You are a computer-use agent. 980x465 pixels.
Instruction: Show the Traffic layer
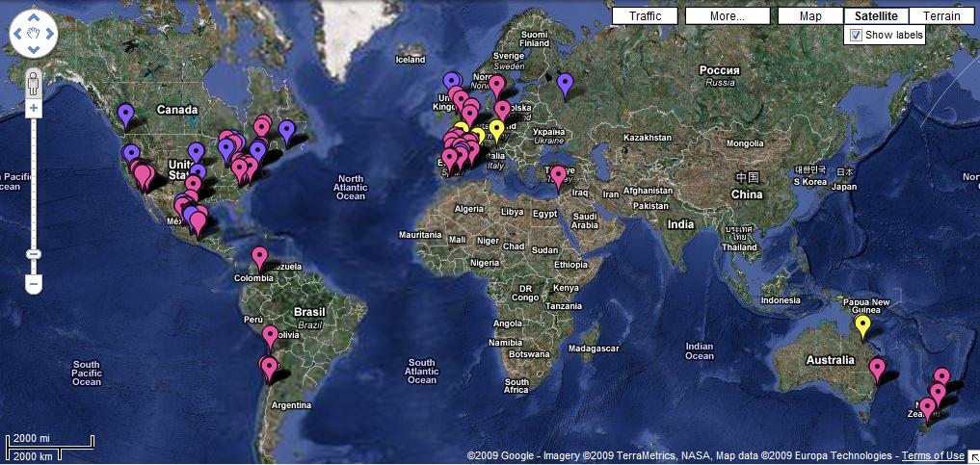tap(645, 16)
